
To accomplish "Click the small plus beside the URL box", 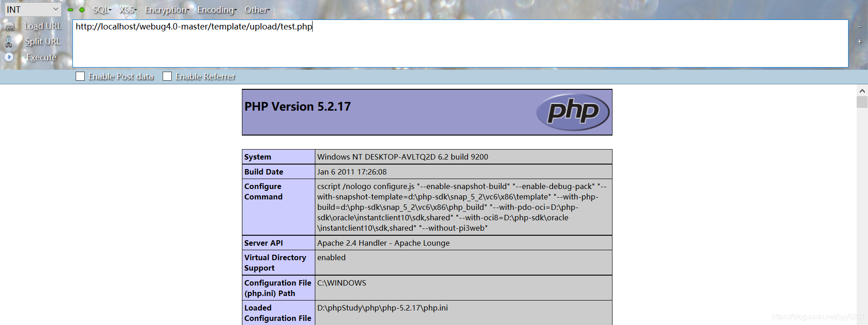I will [x=859, y=42].
